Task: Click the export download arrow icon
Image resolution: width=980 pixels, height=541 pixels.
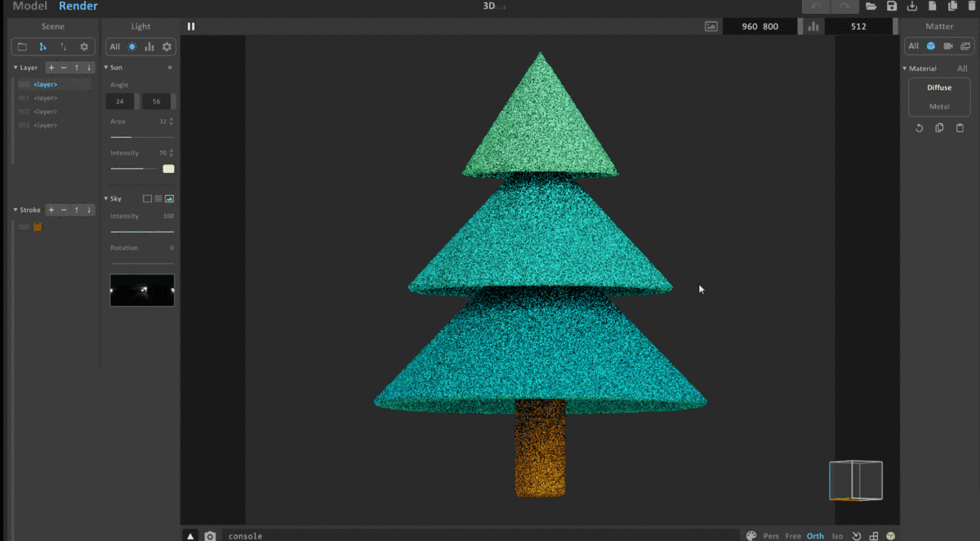Action: point(912,7)
